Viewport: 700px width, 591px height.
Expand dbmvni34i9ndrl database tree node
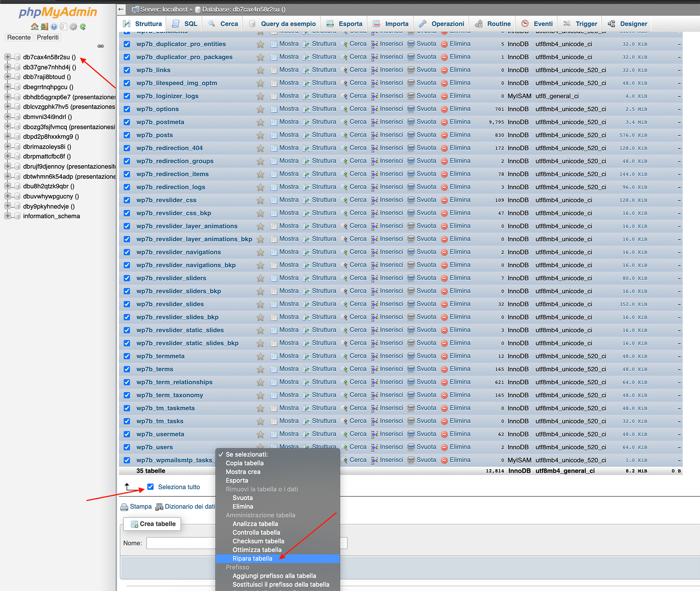point(7,117)
